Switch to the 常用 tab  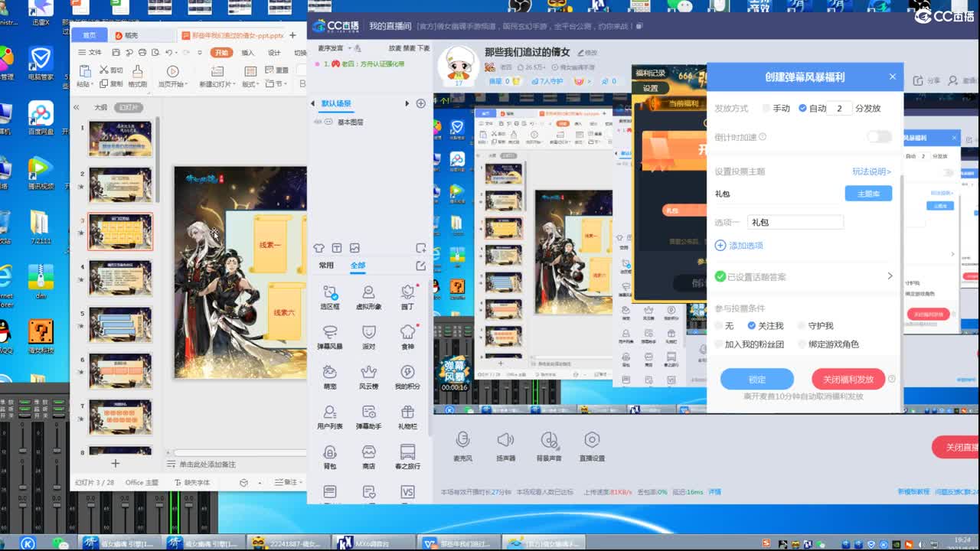coord(326,266)
